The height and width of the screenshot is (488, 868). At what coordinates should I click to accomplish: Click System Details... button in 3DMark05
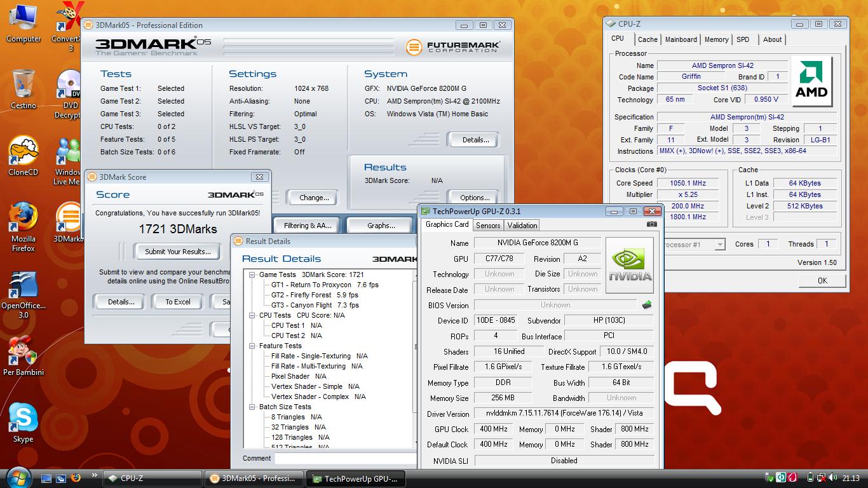pyautogui.click(x=475, y=140)
